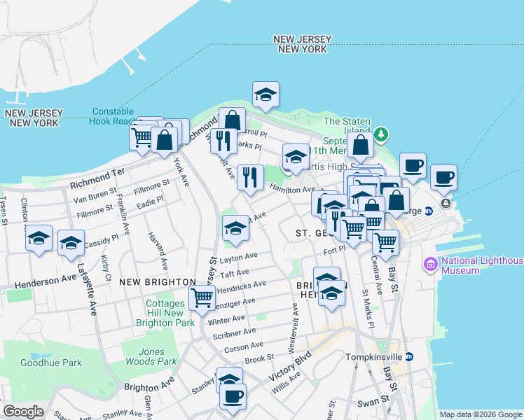The width and height of the screenshot is (524, 420).
Task: Open the Google logo link
Action: coord(23,412)
